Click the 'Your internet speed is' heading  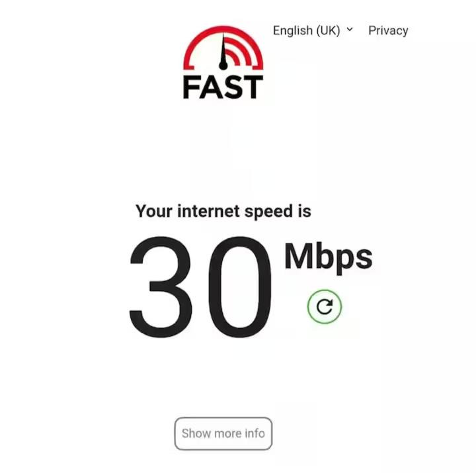point(223,211)
